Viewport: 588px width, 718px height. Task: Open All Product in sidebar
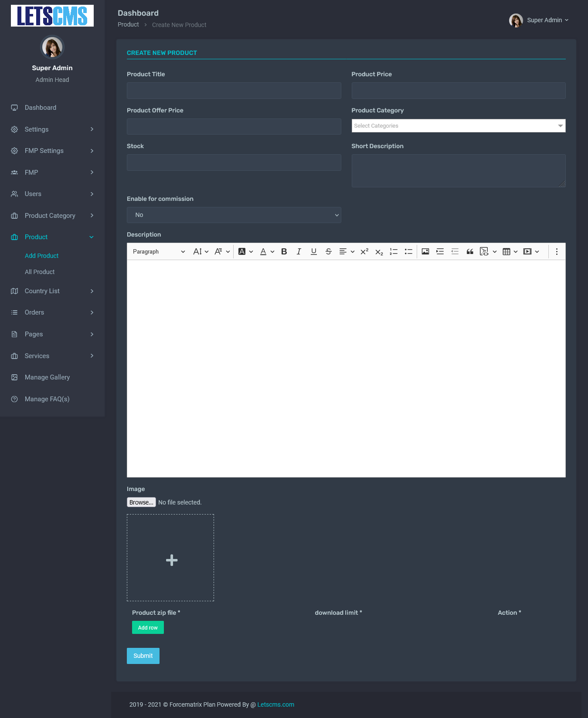pos(40,272)
